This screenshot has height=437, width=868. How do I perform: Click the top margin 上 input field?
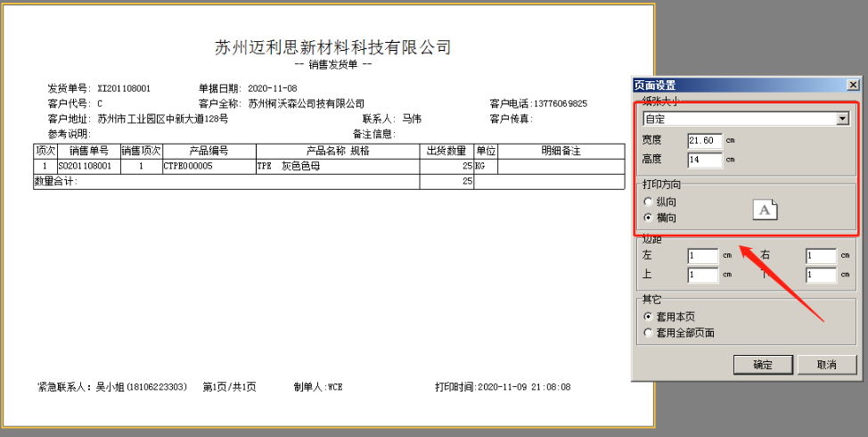tap(702, 275)
